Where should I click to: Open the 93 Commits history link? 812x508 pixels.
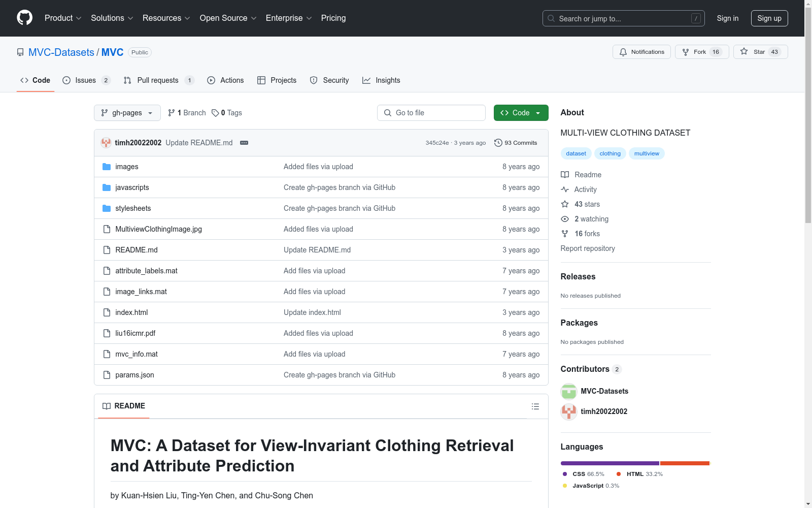(x=516, y=143)
